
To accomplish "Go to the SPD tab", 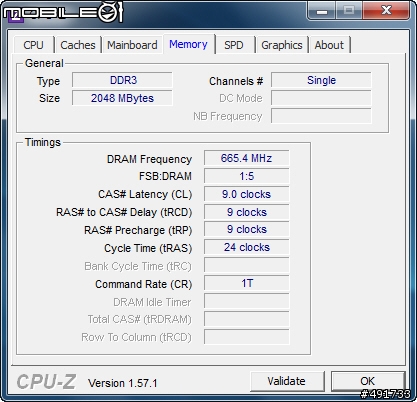I will 233,45.
